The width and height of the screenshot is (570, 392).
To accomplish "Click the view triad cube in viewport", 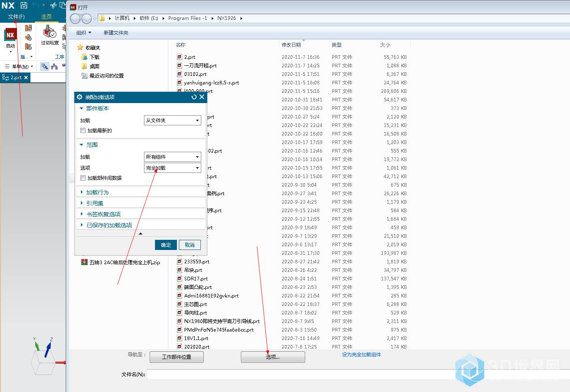I will 43,362.
